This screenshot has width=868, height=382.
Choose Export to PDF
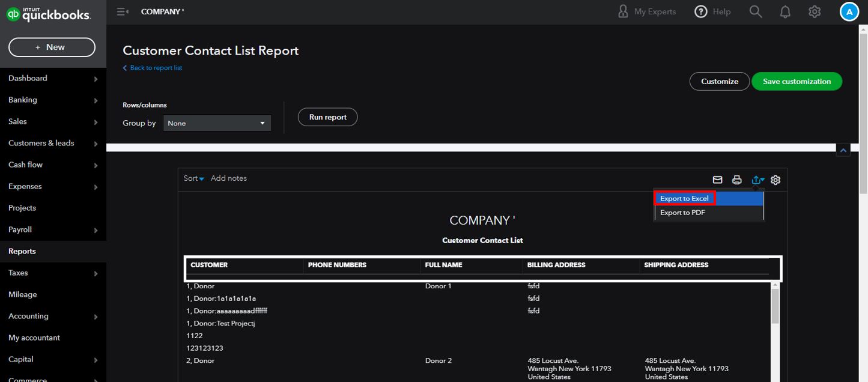[682, 213]
